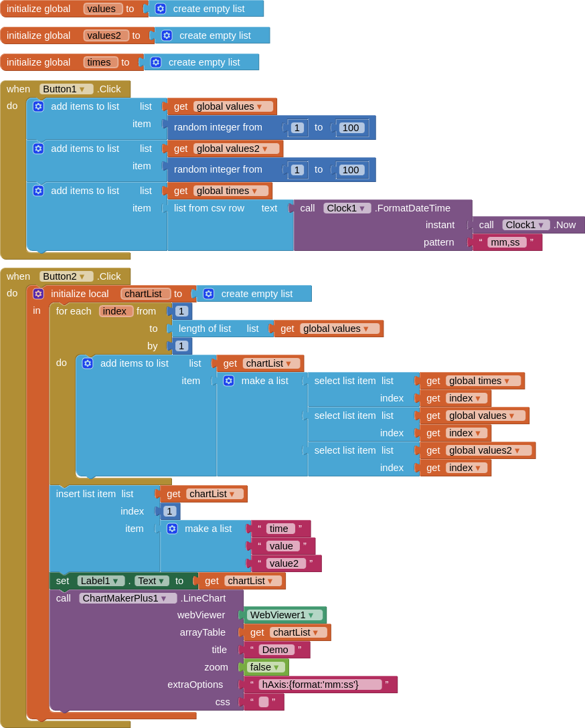Edit the Demo title text
The image size is (585, 728).
click(276, 650)
